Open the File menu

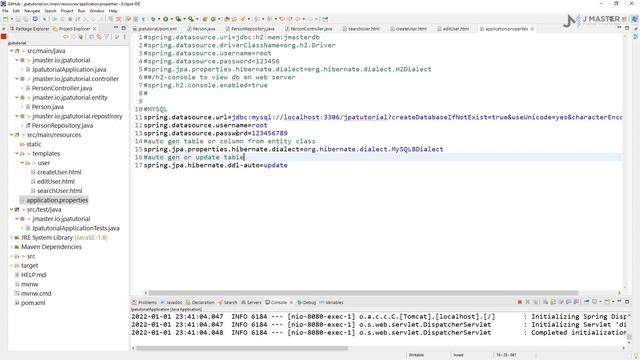coord(5,11)
